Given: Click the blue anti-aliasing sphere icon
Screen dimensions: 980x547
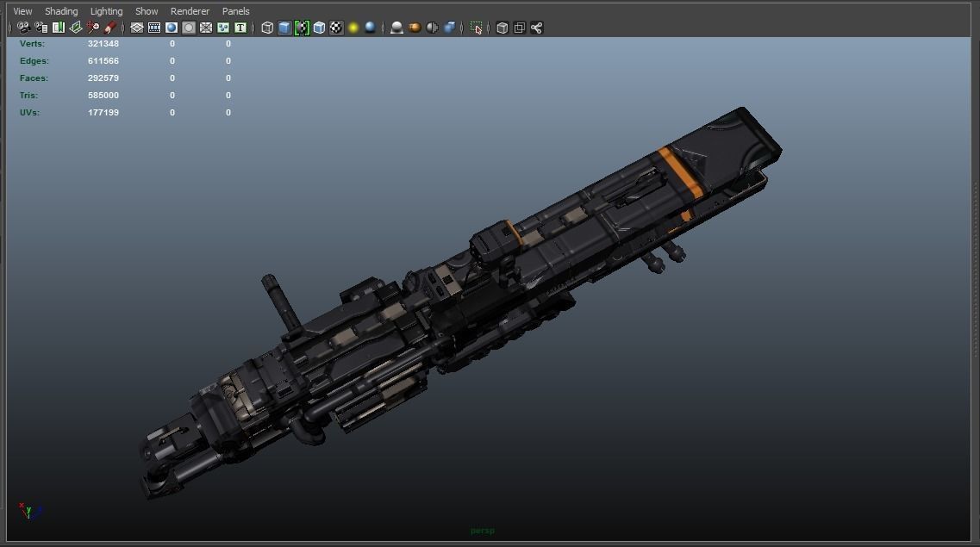Looking at the screenshot, I should 449,28.
